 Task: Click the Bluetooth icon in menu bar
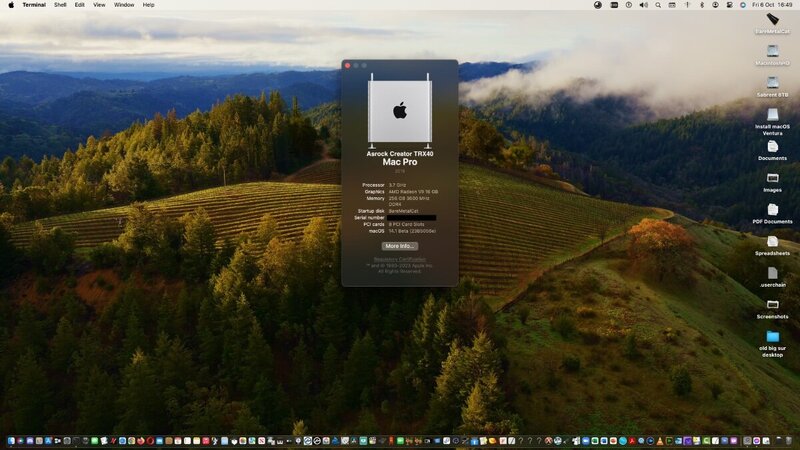coord(702,5)
